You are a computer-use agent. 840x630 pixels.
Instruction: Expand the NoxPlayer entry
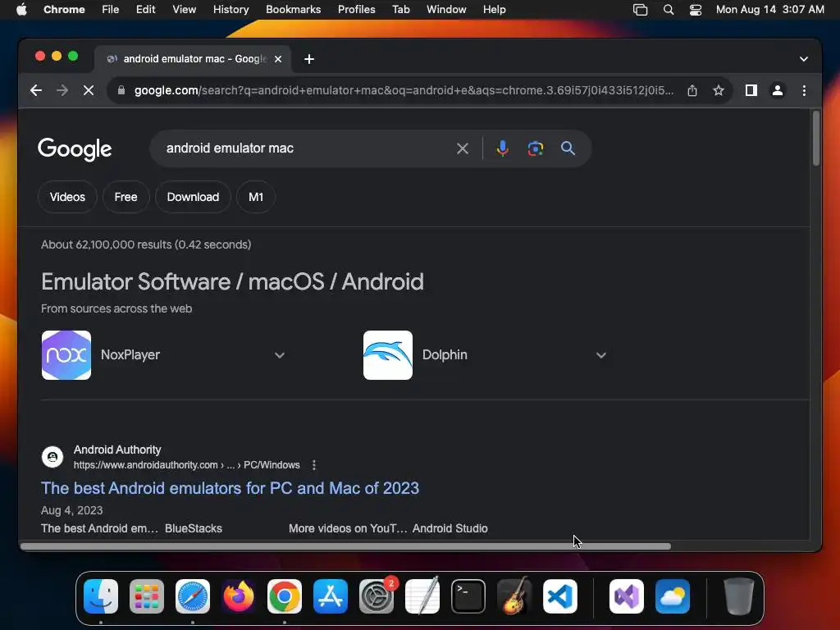tap(280, 355)
